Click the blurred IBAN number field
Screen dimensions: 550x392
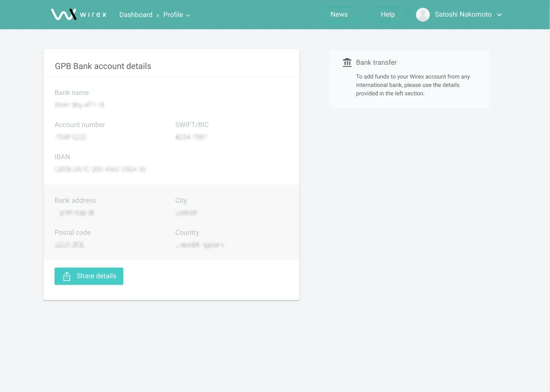click(x=100, y=169)
